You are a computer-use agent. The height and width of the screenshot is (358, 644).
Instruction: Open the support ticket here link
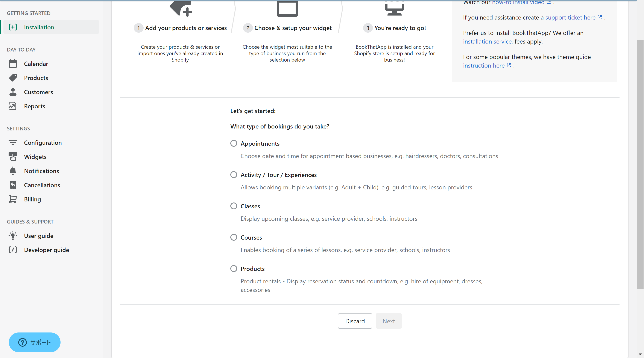tap(570, 18)
